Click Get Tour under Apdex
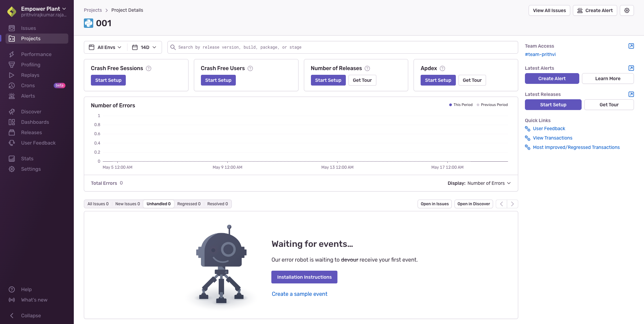This screenshot has height=324, width=644. (x=472, y=80)
